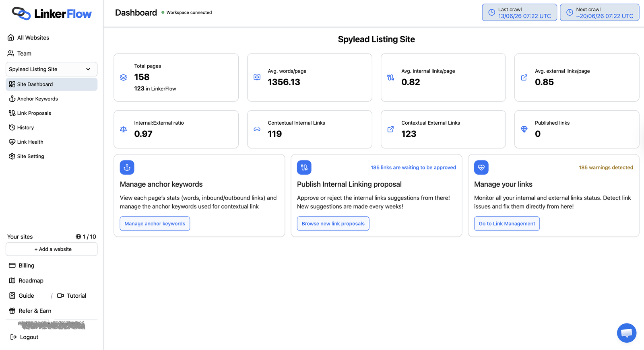Click 185 links are waiting to be approved
The image size is (644, 350).
click(x=413, y=167)
